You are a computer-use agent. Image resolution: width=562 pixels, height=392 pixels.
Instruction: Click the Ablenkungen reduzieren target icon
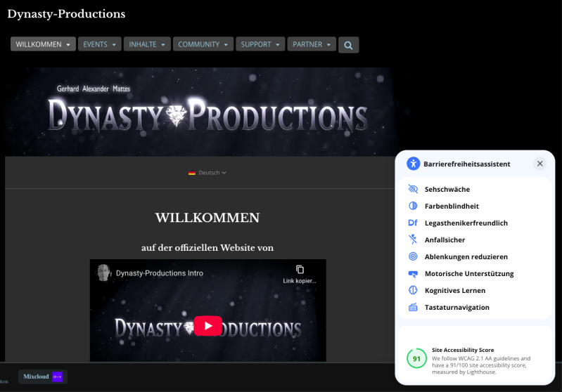tap(413, 256)
